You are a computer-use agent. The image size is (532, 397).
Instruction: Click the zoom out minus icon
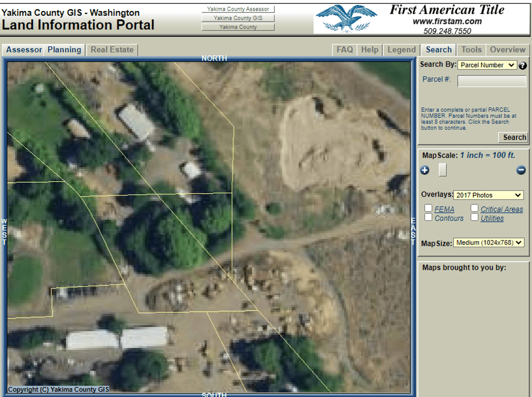pyautogui.click(x=521, y=170)
